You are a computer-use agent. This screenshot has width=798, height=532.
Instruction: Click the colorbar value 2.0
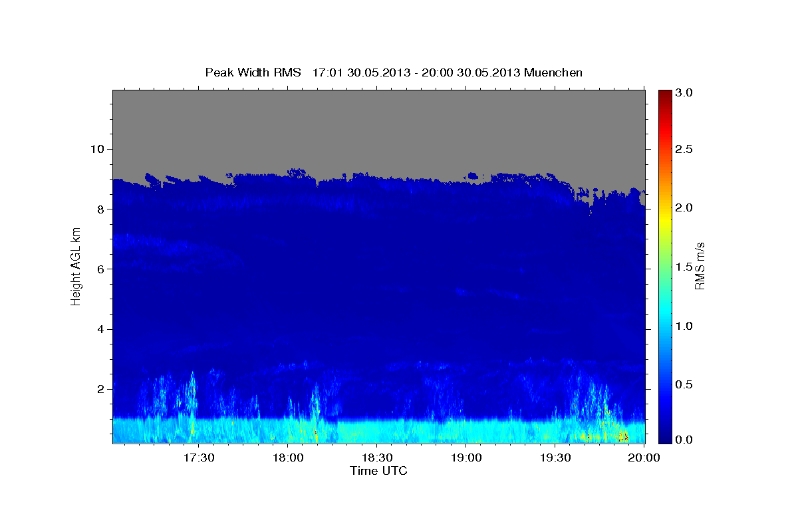tap(685, 208)
